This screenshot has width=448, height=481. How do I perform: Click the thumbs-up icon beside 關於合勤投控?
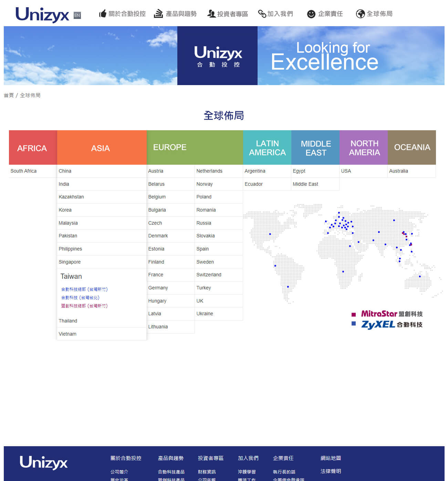point(103,14)
